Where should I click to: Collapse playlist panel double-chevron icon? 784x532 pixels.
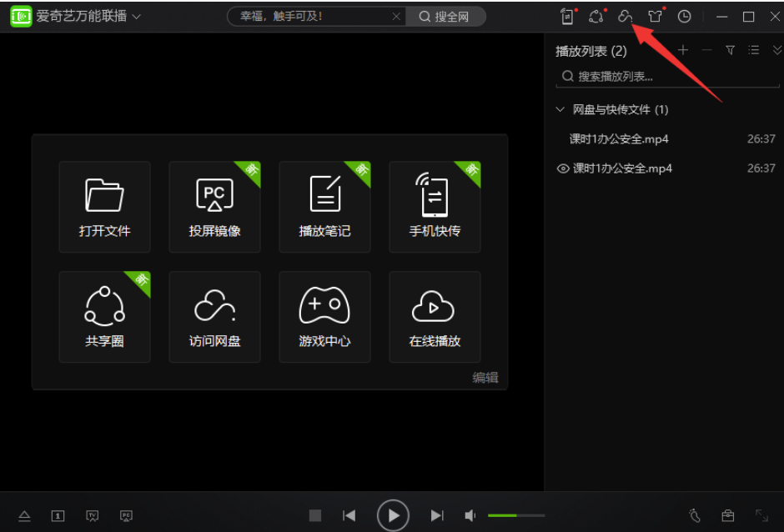click(777, 49)
